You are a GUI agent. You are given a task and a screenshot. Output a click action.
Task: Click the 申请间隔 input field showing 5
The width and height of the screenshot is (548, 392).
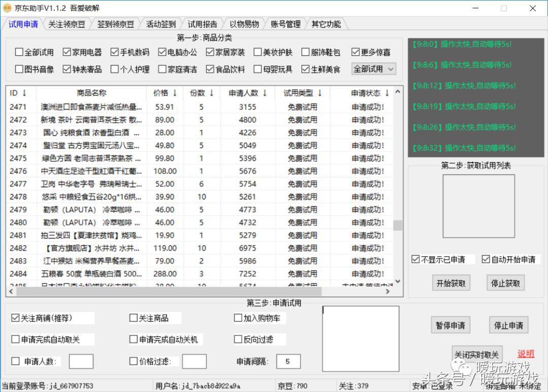[x=288, y=361]
